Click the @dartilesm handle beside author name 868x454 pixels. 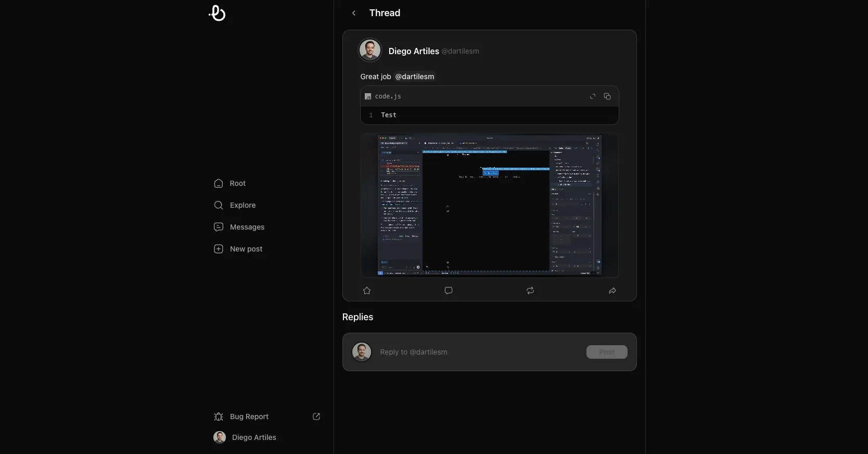pos(461,51)
